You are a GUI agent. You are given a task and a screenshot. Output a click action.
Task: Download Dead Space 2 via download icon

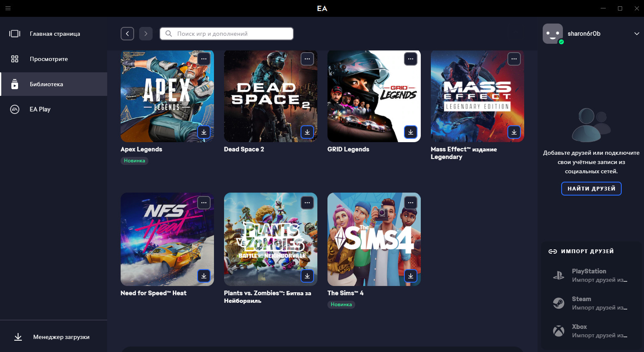(307, 132)
